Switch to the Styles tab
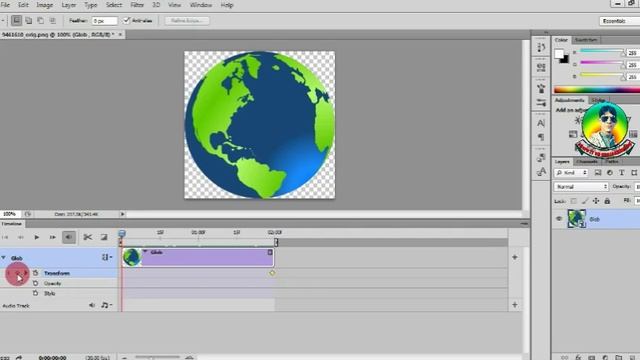The image size is (640, 360). pos(598,100)
